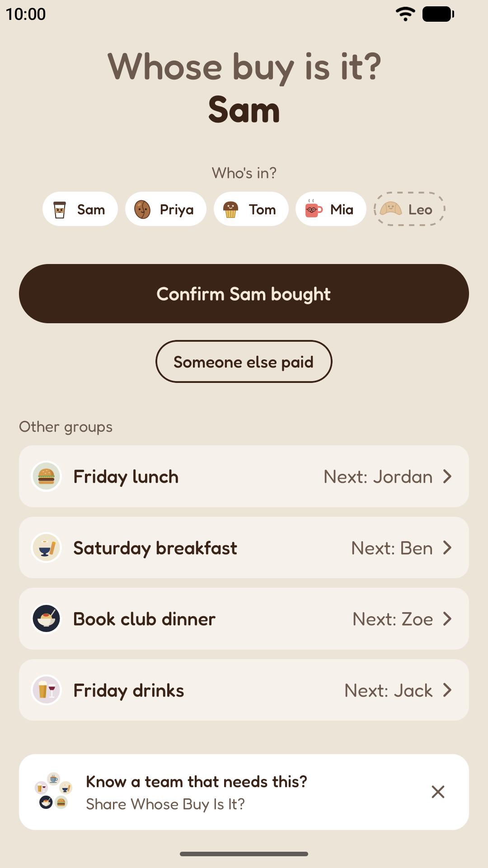Confirm Sam bought the round
This screenshot has height=868, width=488.
click(244, 294)
